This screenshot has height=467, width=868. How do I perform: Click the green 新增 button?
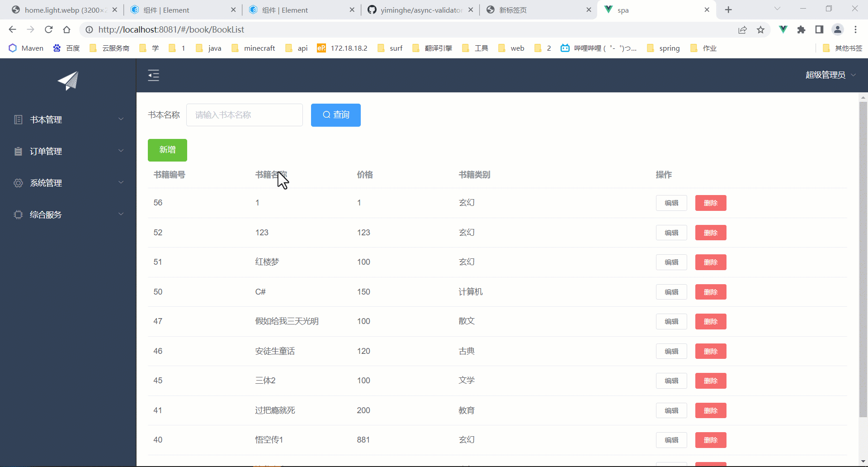tap(167, 150)
